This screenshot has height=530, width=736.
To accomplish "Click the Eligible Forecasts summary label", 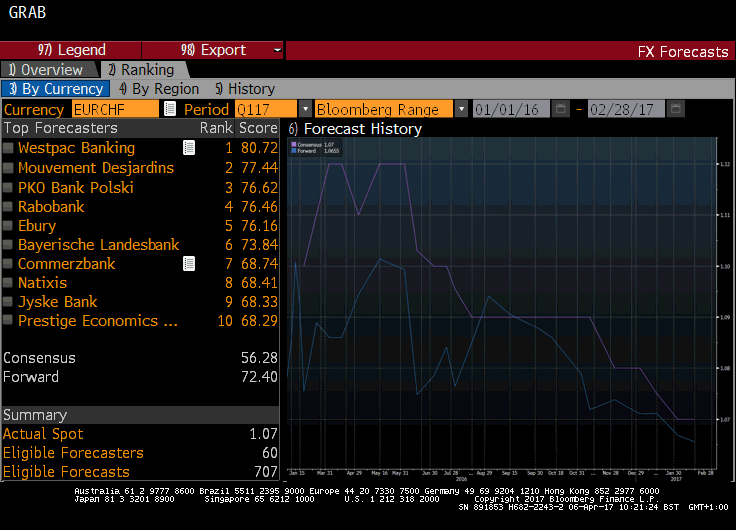I will pos(66,472).
